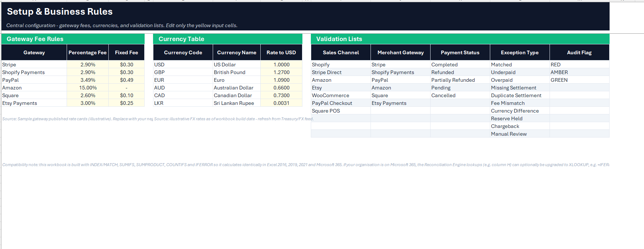Select the Setup & Business Rules title
This screenshot has height=249, width=644.
tap(60, 12)
